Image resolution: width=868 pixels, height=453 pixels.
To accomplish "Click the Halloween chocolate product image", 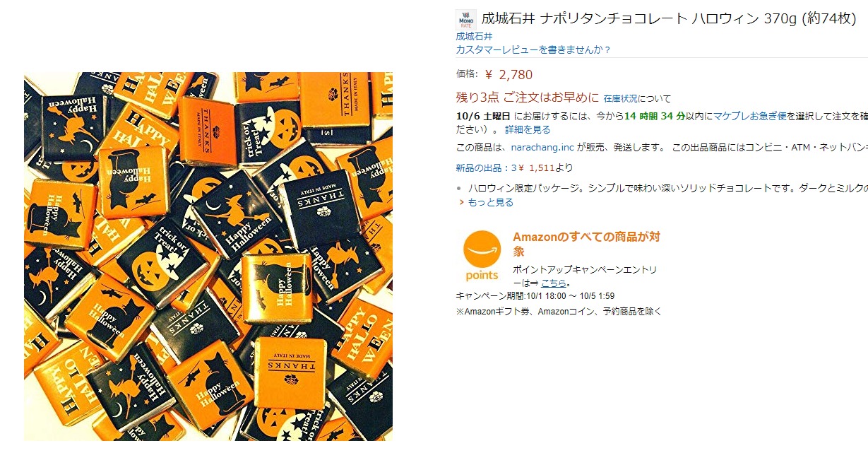I will 208,256.
